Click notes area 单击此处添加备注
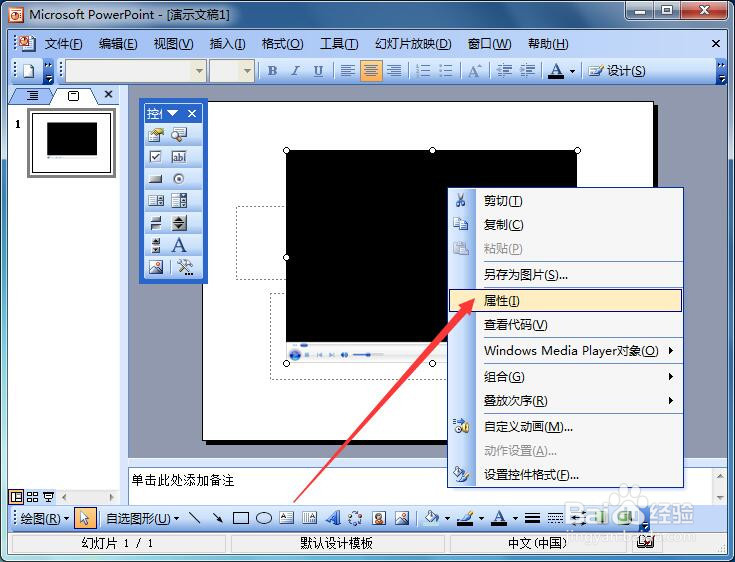This screenshot has width=735, height=562. (x=183, y=480)
